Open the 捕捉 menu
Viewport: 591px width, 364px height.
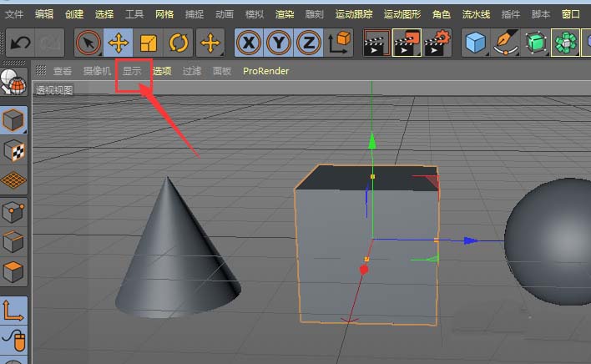click(194, 14)
